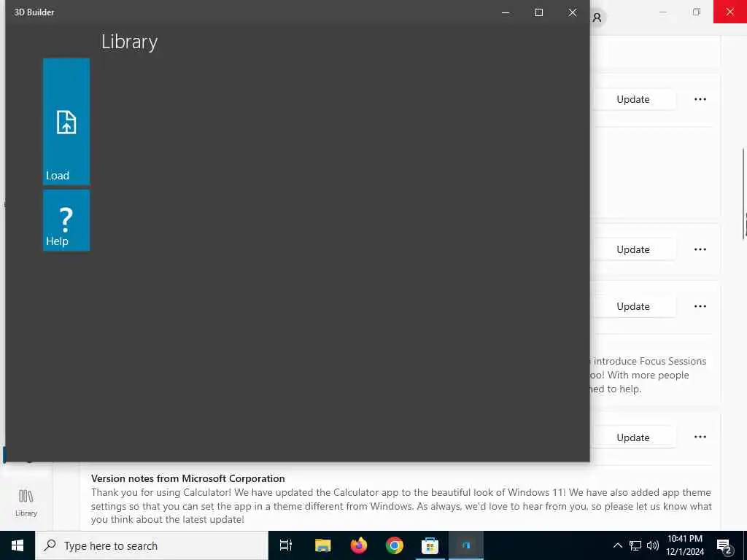Open more options beside the third Update button

pos(700,306)
